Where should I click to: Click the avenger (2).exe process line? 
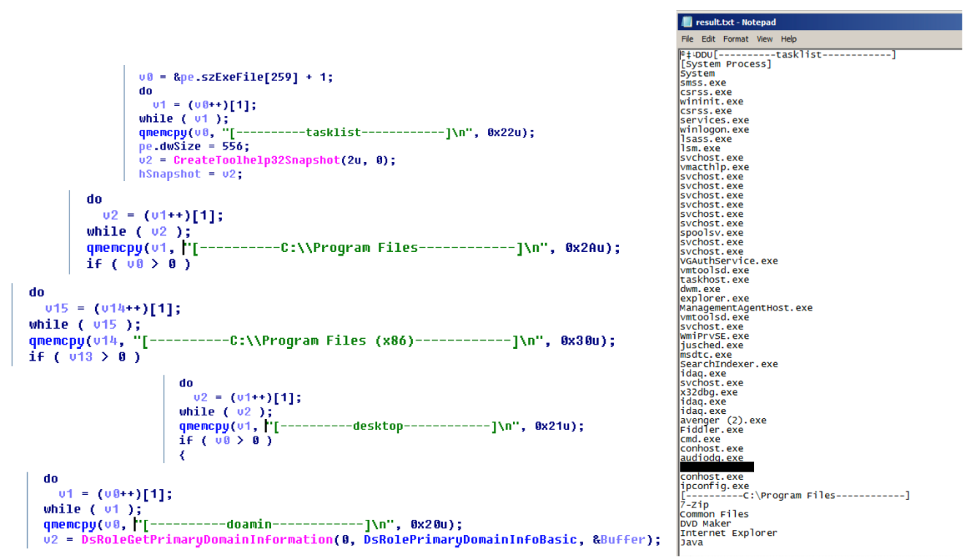click(712, 421)
